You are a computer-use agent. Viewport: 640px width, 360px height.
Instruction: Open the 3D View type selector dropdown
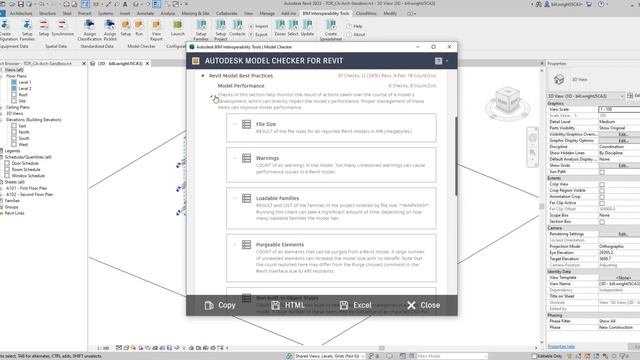(x=622, y=96)
